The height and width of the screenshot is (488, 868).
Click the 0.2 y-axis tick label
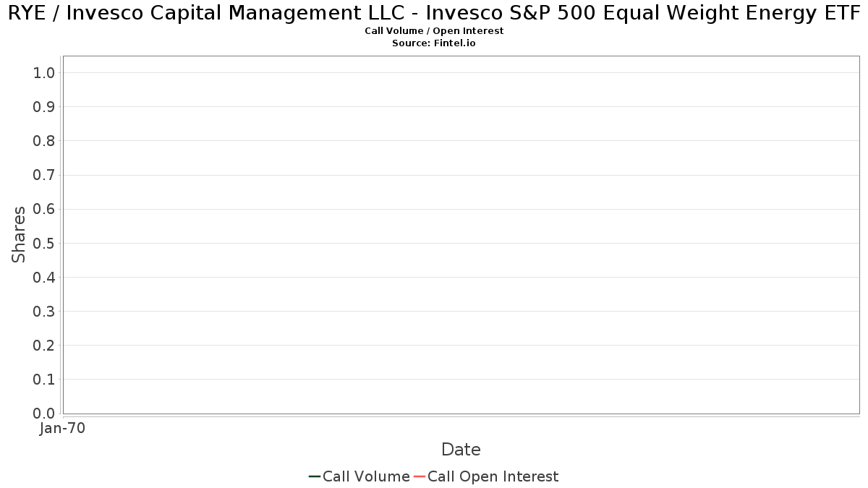tap(44, 346)
